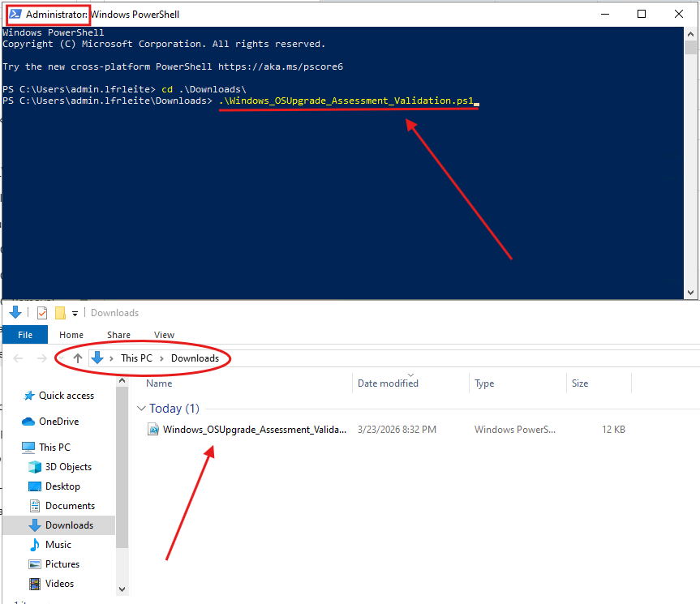Collapse the Today (1) group
Screen dimensions: 700x604
tap(142, 409)
